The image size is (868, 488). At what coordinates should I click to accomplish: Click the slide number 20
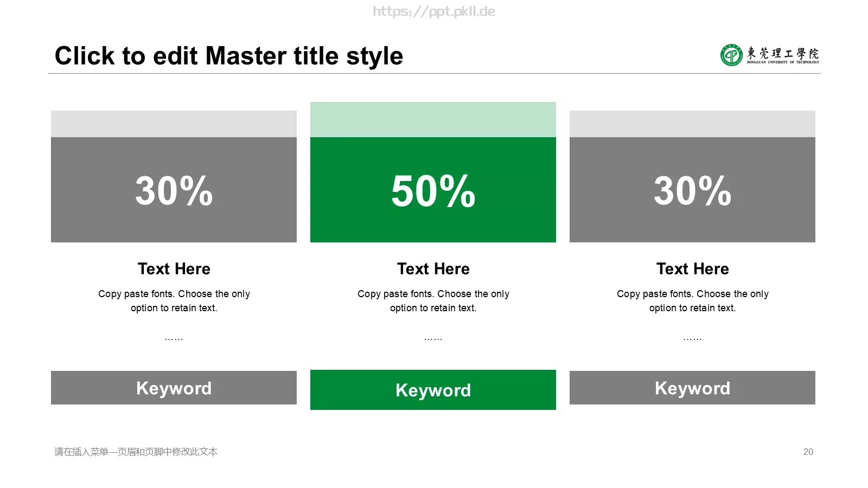[x=808, y=452]
